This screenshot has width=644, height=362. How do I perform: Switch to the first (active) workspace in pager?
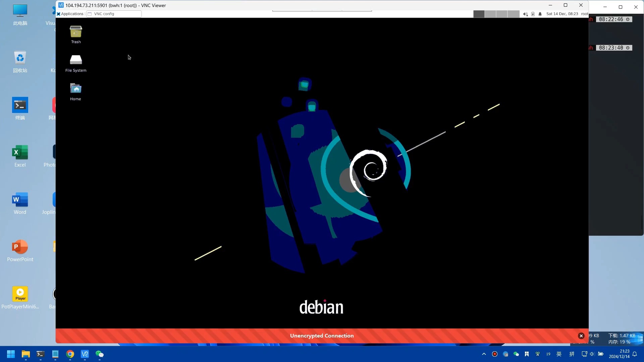coord(479,14)
